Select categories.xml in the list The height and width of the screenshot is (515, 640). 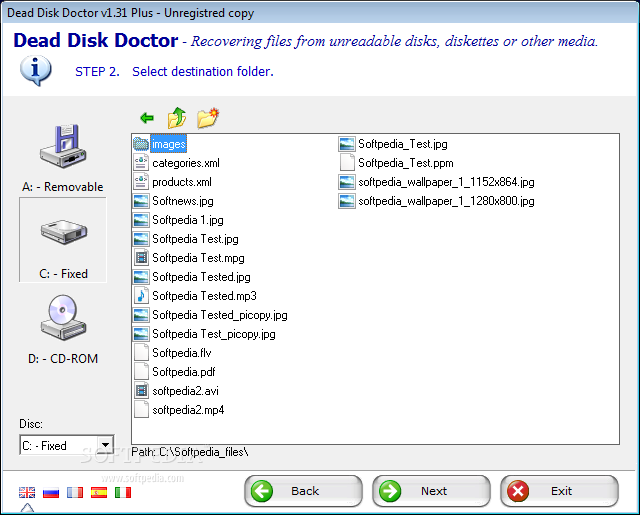coord(186,163)
